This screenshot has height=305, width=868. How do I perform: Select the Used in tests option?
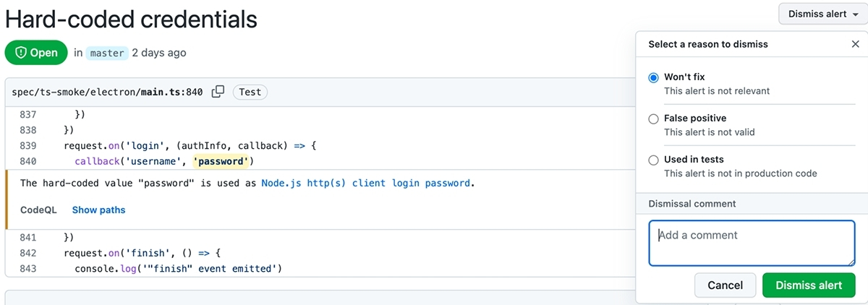[x=654, y=160]
